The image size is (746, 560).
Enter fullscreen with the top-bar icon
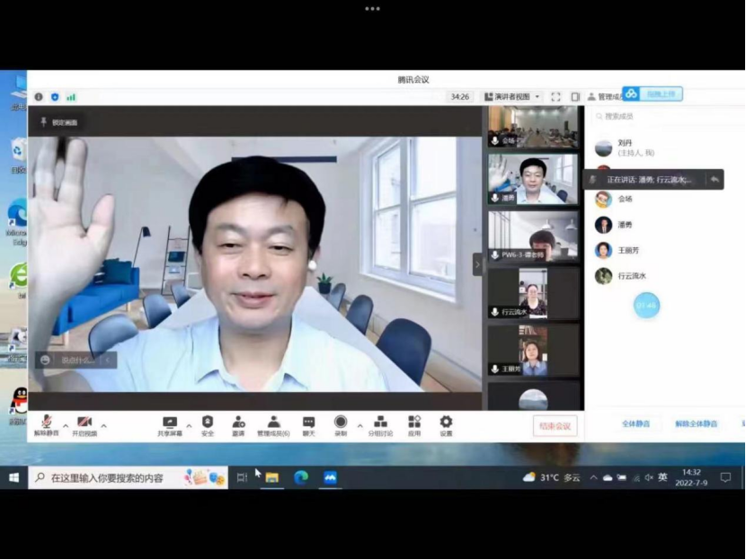pyautogui.click(x=555, y=96)
